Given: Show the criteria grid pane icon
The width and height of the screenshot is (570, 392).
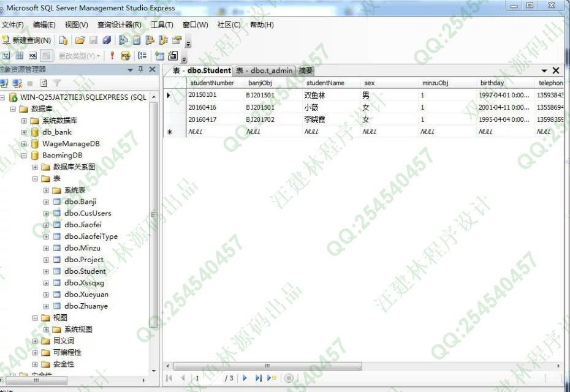Looking at the screenshot, I should (20, 56).
